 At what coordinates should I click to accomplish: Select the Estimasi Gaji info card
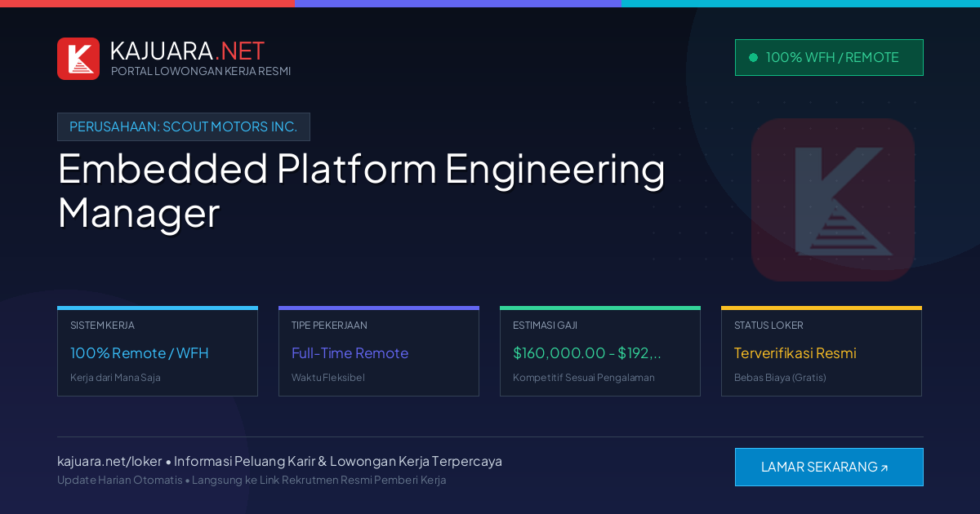(600, 351)
